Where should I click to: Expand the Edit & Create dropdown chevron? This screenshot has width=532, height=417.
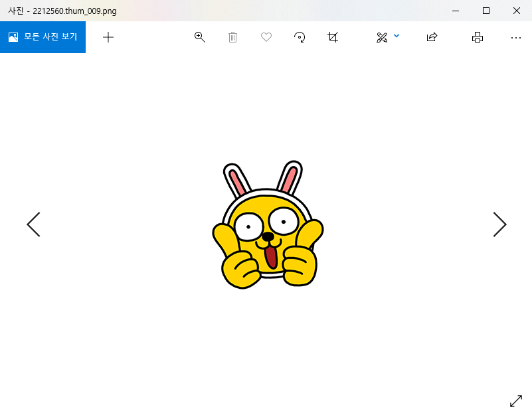click(x=397, y=36)
